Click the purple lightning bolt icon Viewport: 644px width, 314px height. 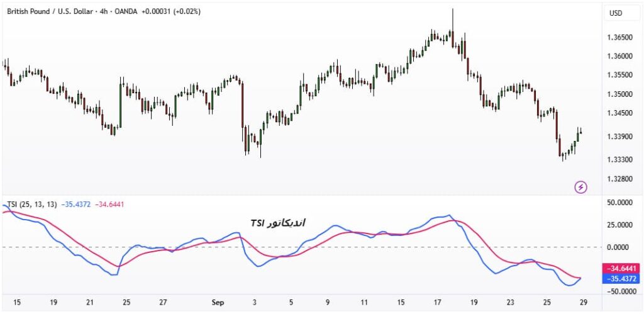(582, 187)
